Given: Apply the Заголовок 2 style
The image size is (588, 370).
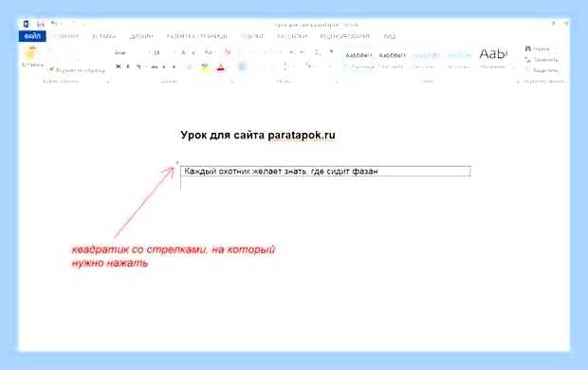Looking at the screenshot, I should coord(459,61).
